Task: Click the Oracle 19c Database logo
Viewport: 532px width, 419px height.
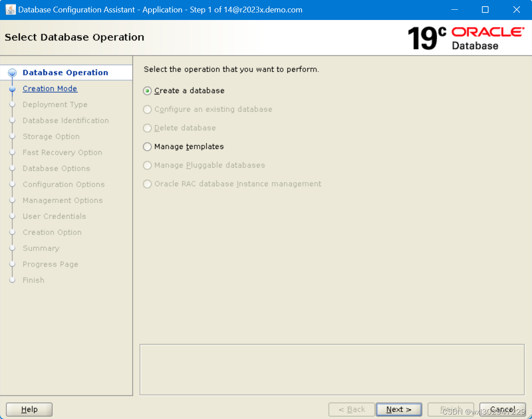Action: pos(465,38)
